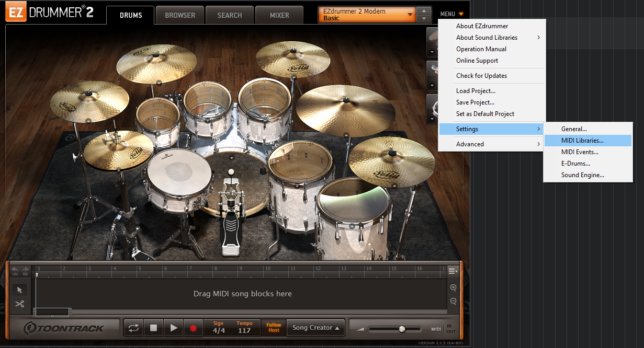Undo last action with UN arrow
Image resolution: width=644 pixels, height=348 pixels.
point(15,271)
